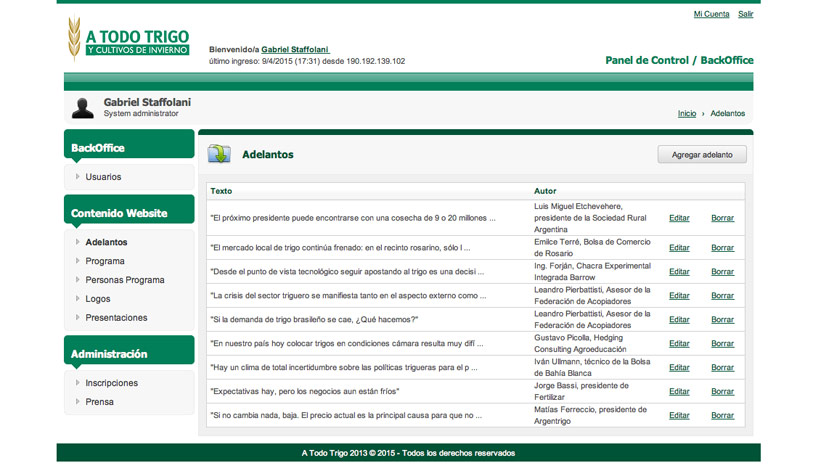The height and width of the screenshot is (471, 813).
Task: Edit the Luis Miguel Etchevehere entry
Action: [679, 218]
